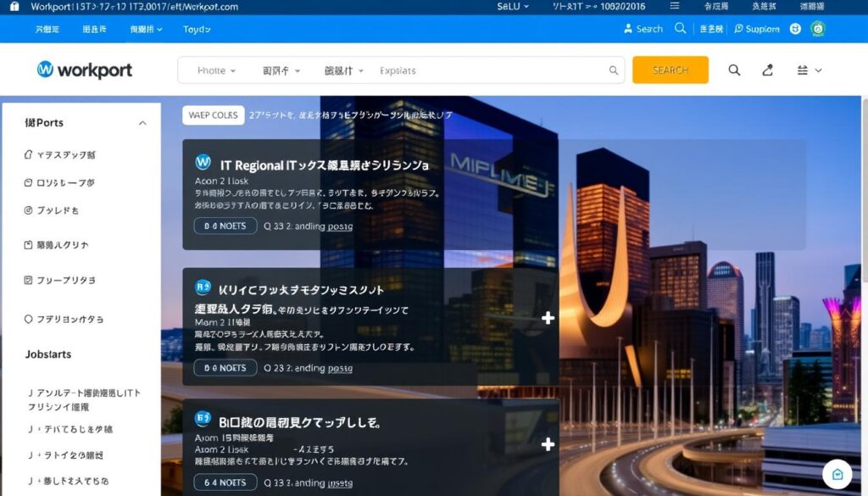Viewport: 868px width, 496px height.
Task: Click the plus icon on the second job card
Action: 548,318
